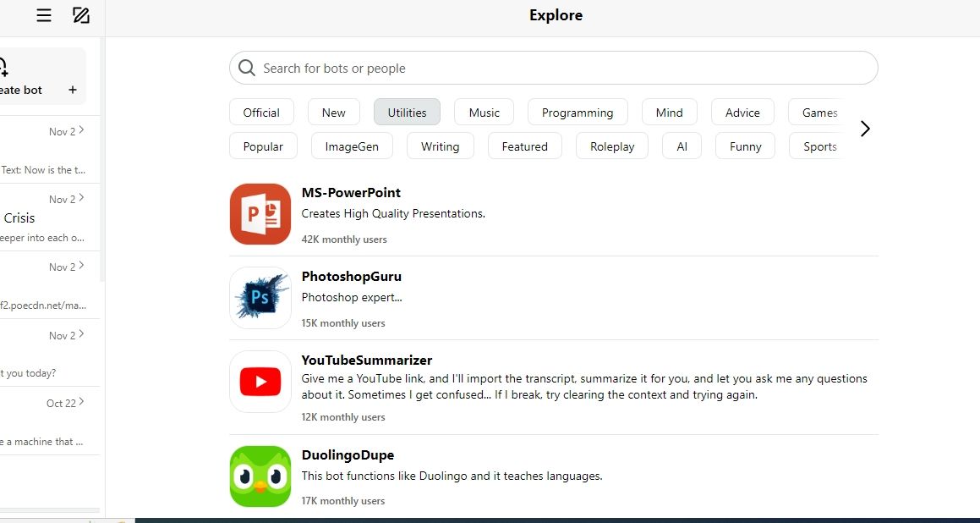The image size is (980, 523).
Task: Click the search magnifier icon
Action: tap(246, 68)
